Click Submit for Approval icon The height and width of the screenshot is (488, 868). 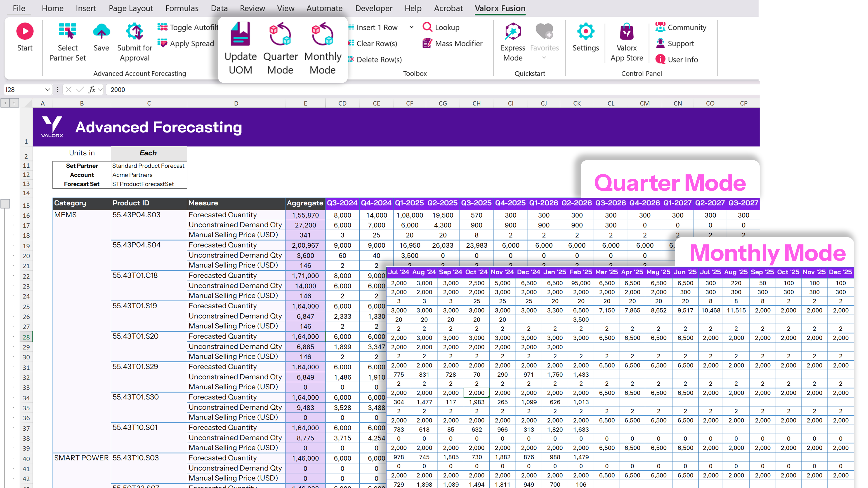(x=135, y=32)
